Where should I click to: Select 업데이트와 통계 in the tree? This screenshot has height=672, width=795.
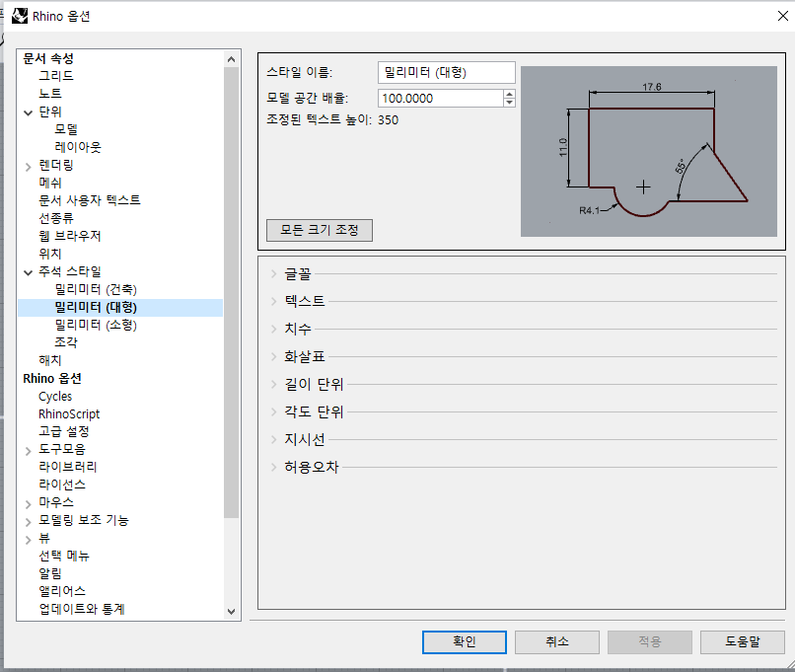(82, 609)
